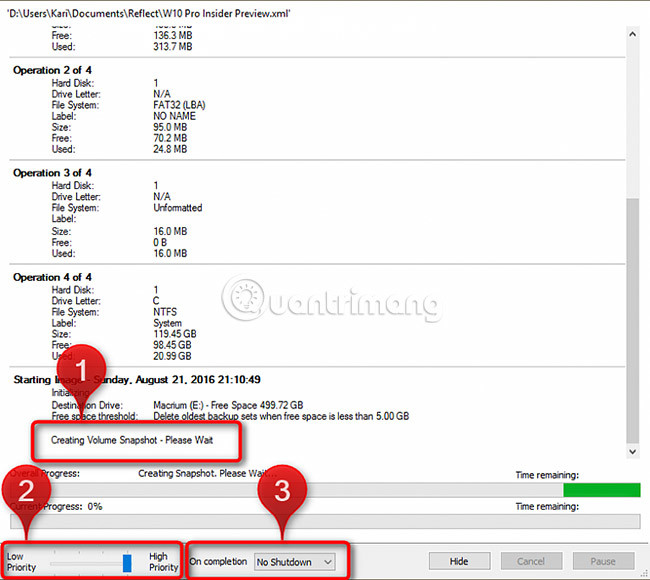Click the '95.0 MB' size value
The height and width of the screenshot is (580, 650).
(170, 127)
